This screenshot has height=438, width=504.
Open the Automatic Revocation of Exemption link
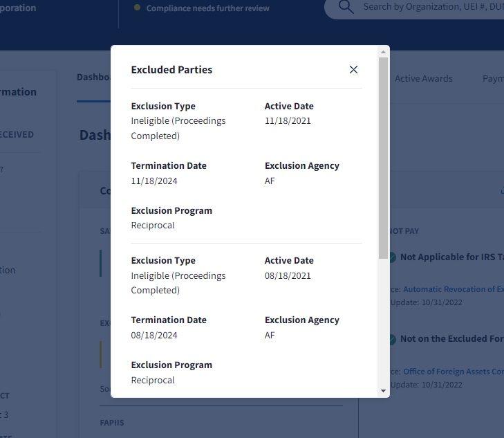click(453, 289)
